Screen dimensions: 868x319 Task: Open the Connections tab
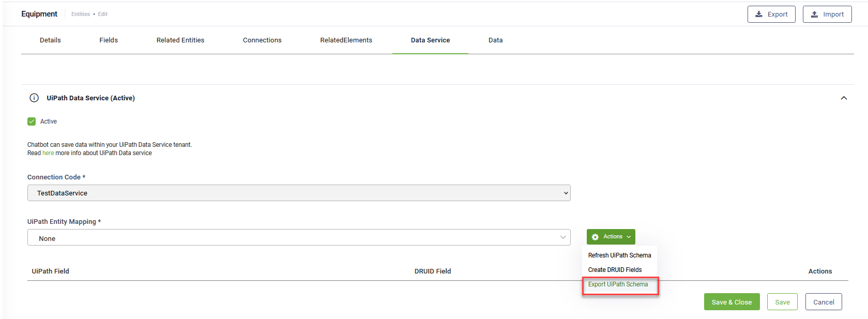[x=262, y=40]
